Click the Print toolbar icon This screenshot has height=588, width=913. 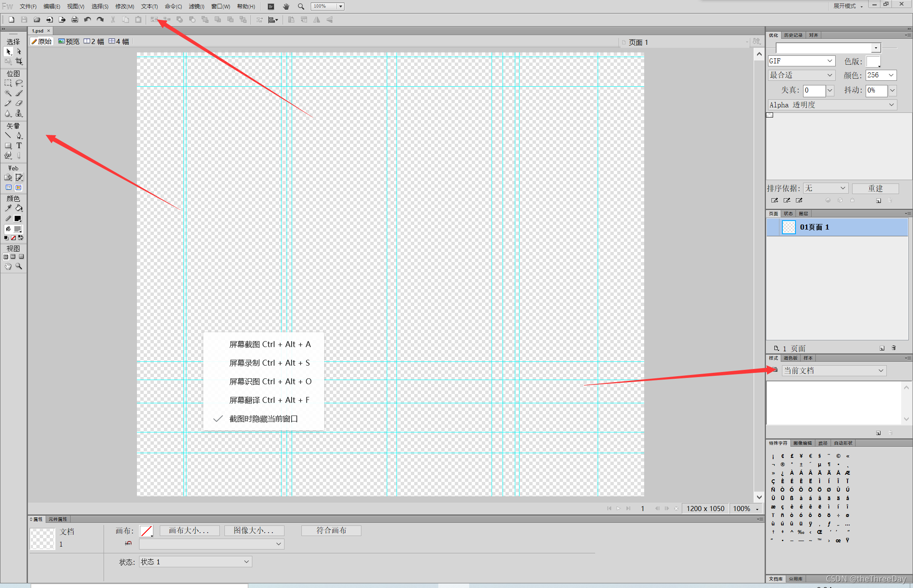click(x=75, y=20)
